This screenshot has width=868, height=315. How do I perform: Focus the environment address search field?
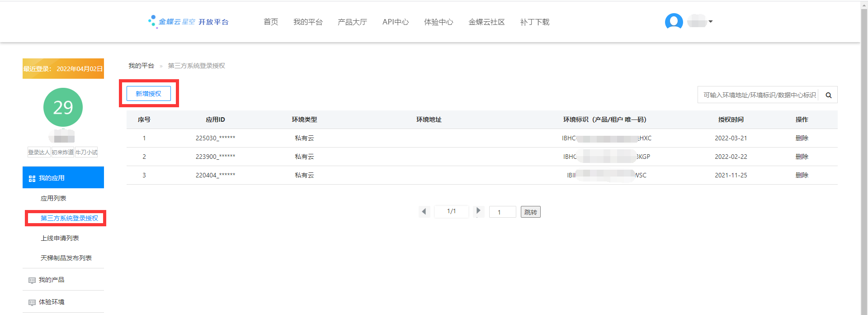coord(759,95)
